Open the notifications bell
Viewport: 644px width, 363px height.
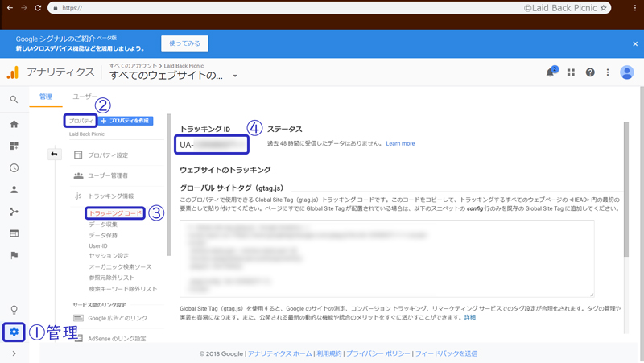(551, 72)
